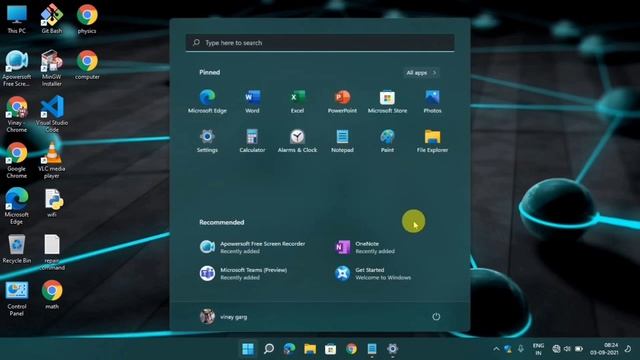Click the All apps button

click(x=421, y=73)
